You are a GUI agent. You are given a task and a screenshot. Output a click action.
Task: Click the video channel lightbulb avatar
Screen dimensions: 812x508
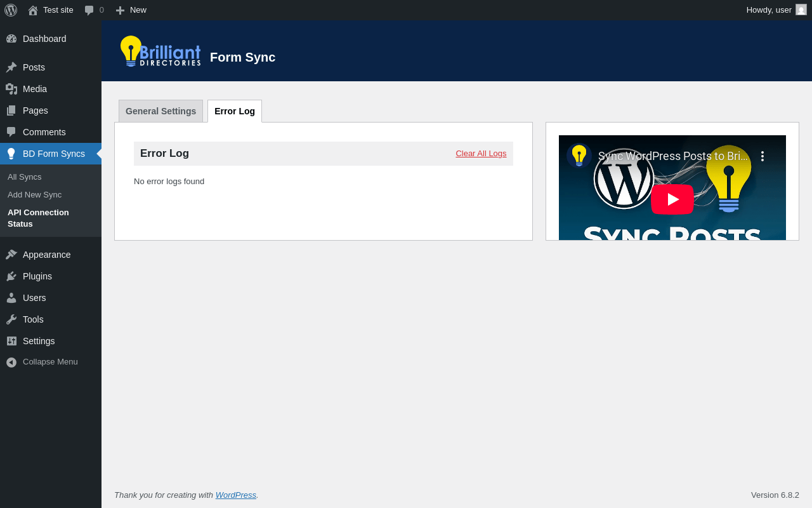pos(579,156)
